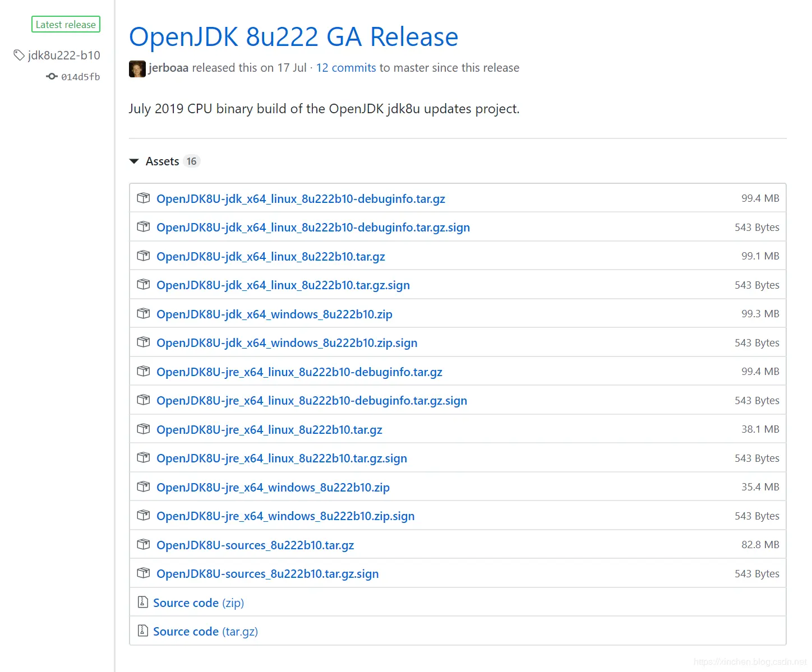Click package icon beside jdk_x64_windows_8u222b10.zip.sign
Screen dimensions: 812x672
tap(144, 342)
